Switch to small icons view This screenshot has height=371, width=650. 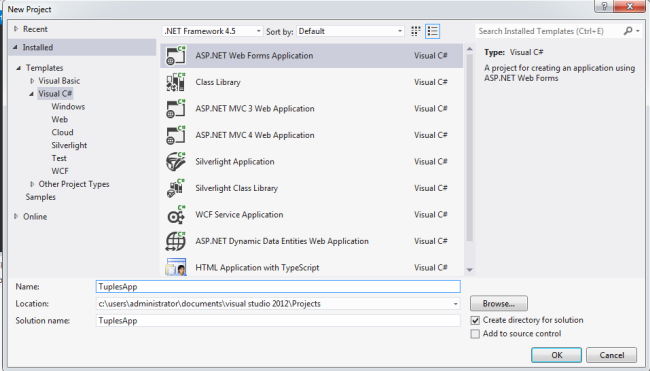(415, 31)
